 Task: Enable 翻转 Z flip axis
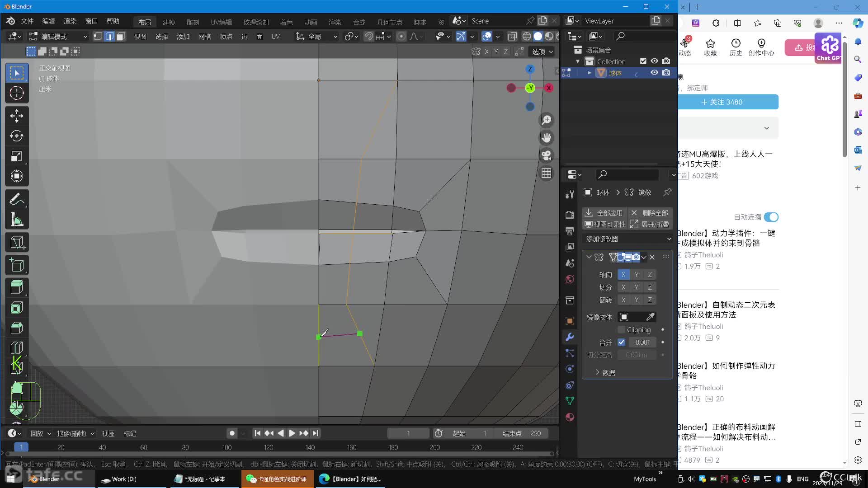tap(650, 300)
